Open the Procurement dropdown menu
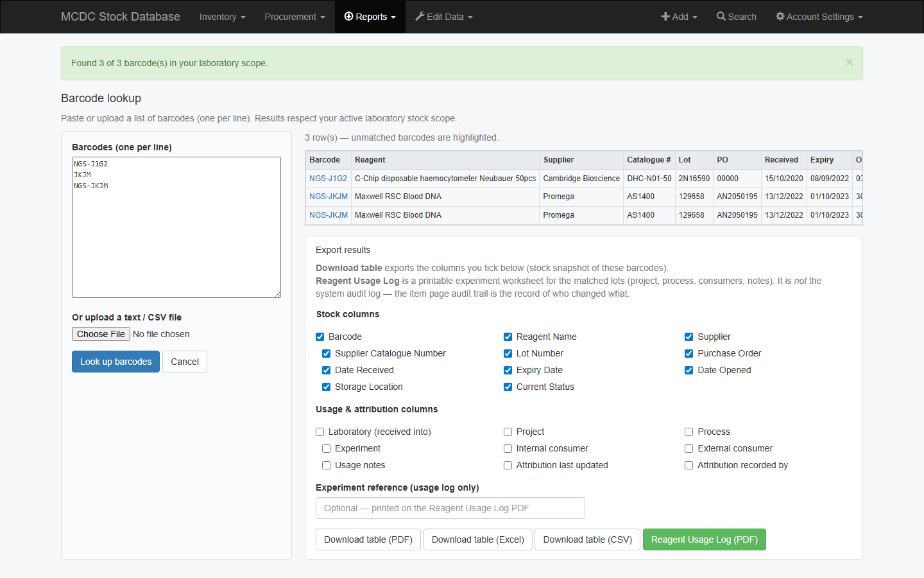Screen dimensions: 924x578 [x=295, y=17]
